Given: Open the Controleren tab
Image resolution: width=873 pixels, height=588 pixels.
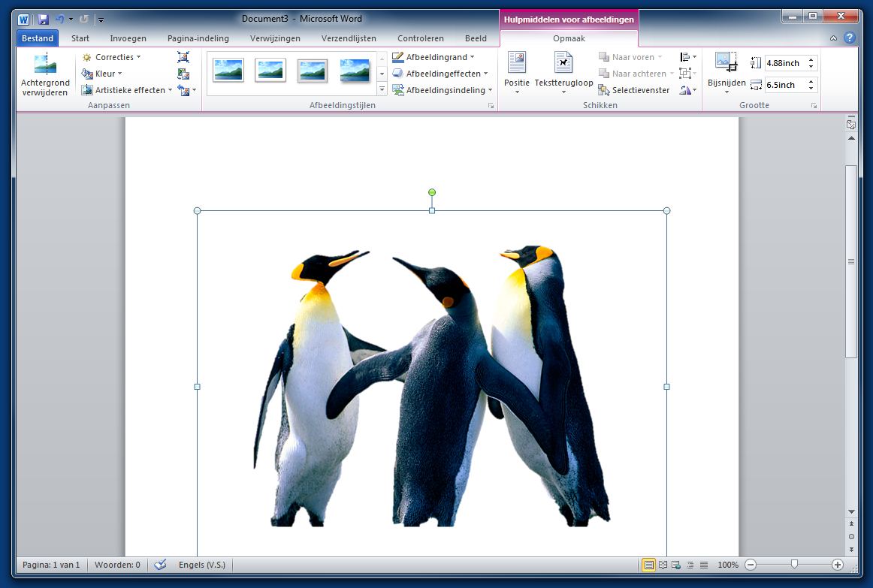Looking at the screenshot, I should 421,38.
